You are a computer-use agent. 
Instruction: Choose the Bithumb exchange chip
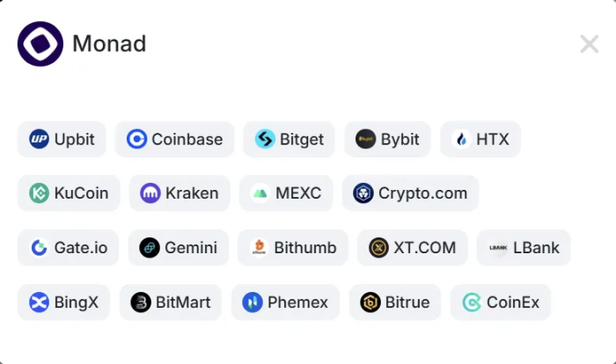(x=292, y=248)
